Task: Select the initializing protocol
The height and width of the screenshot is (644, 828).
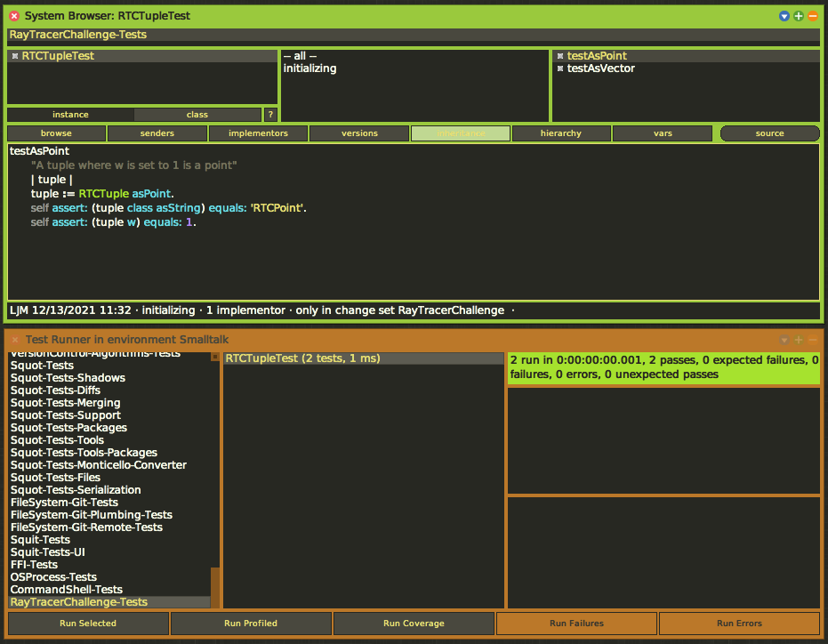Action: [414, 68]
